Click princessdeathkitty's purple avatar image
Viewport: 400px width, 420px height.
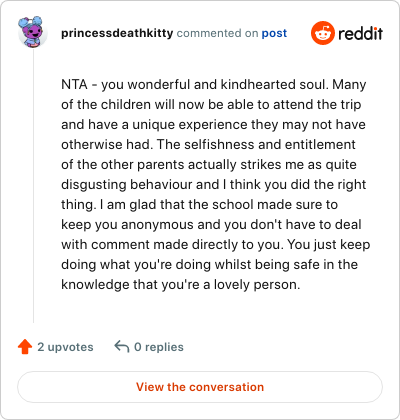[x=33, y=32]
